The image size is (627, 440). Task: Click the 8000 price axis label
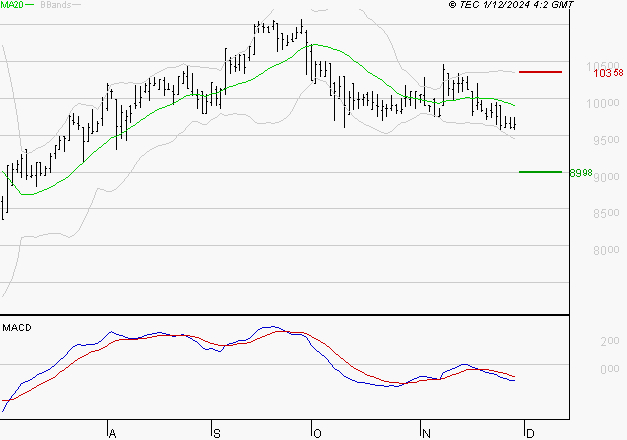606,250
